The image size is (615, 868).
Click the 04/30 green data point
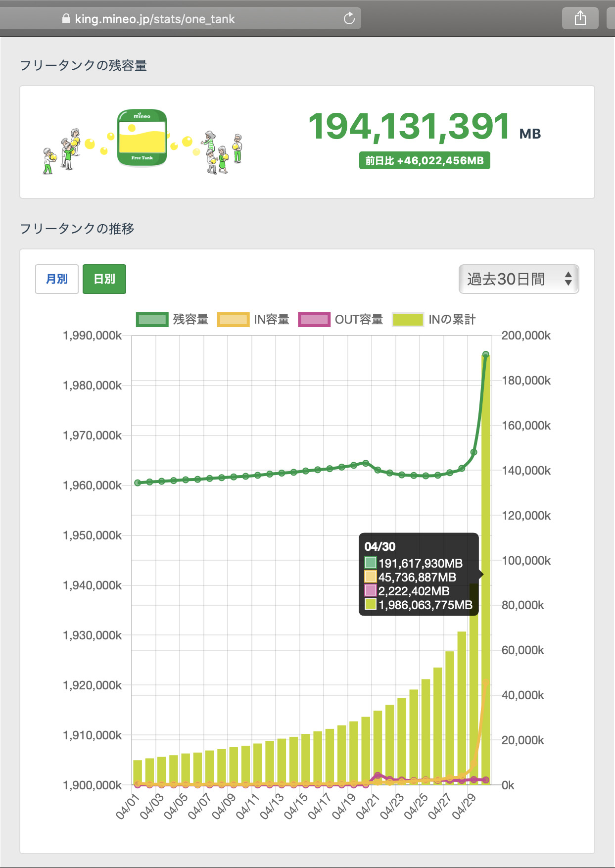click(x=485, y=354)
